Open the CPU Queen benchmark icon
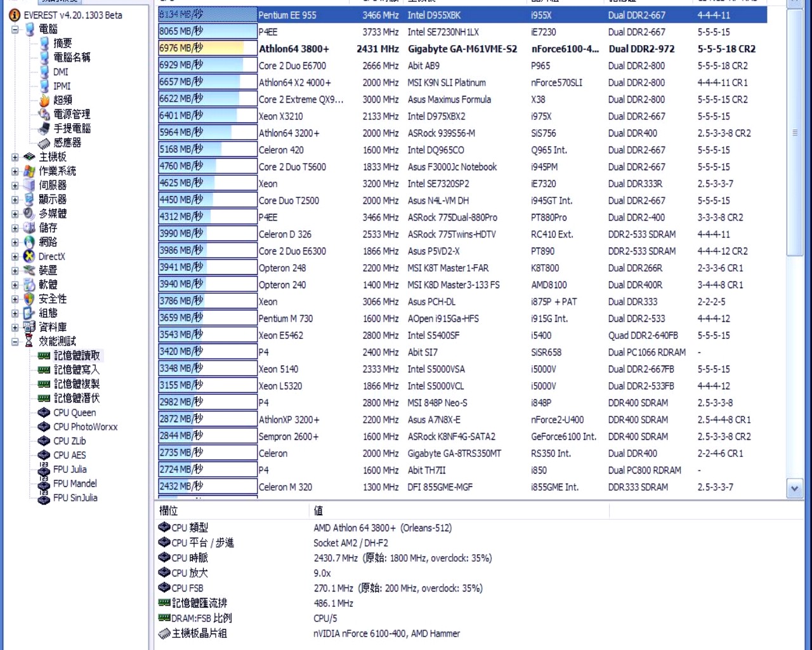Image resolution: width=812 pixels, height=650 pixels. 44,413
